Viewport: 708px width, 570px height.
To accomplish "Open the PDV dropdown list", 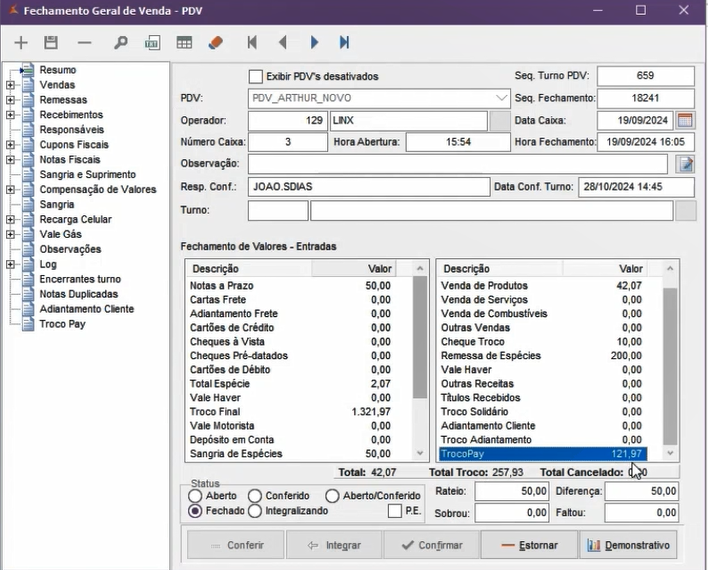I will tap(501, 98).
